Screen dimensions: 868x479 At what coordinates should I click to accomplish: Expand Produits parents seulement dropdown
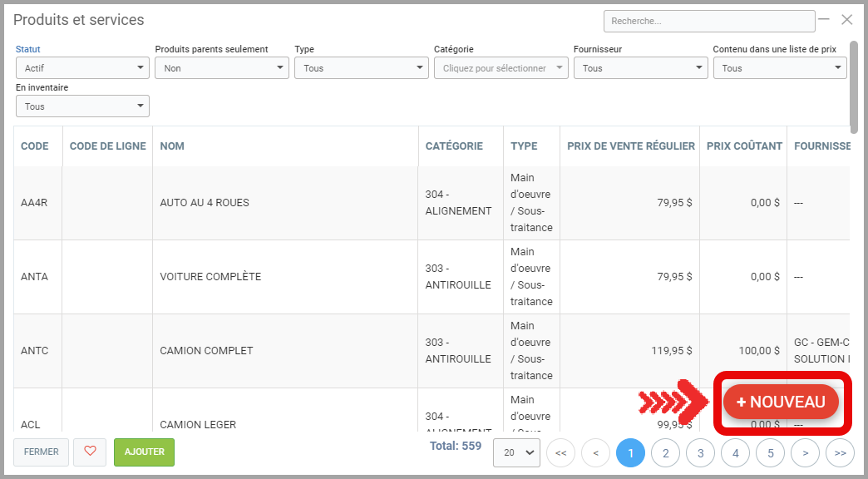221,68
